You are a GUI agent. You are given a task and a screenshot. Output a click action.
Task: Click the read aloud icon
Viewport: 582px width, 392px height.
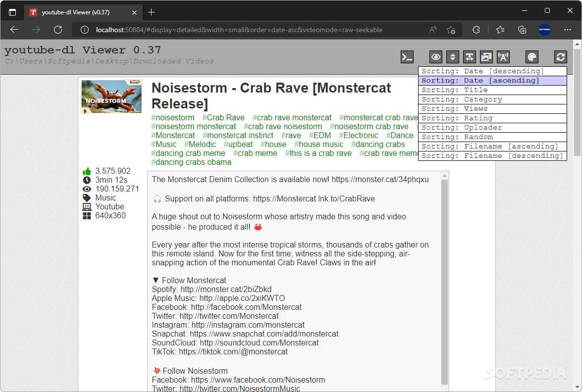[x=433, y=30]
